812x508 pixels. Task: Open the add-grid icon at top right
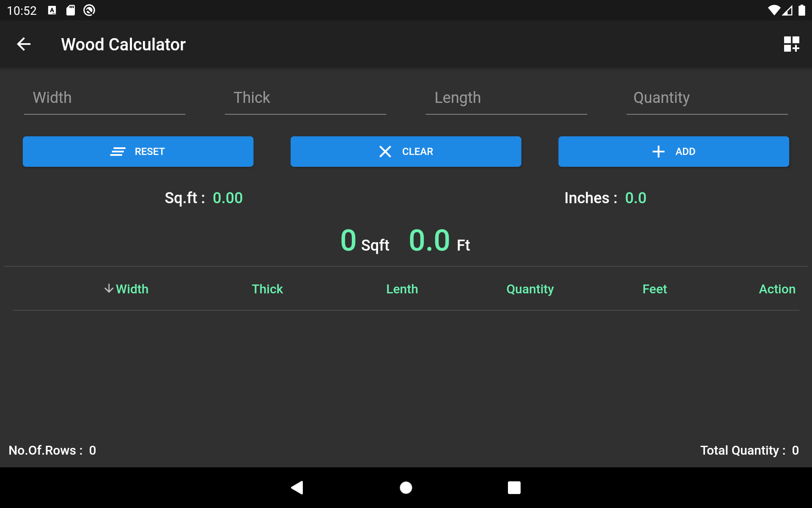coord(791,44)
